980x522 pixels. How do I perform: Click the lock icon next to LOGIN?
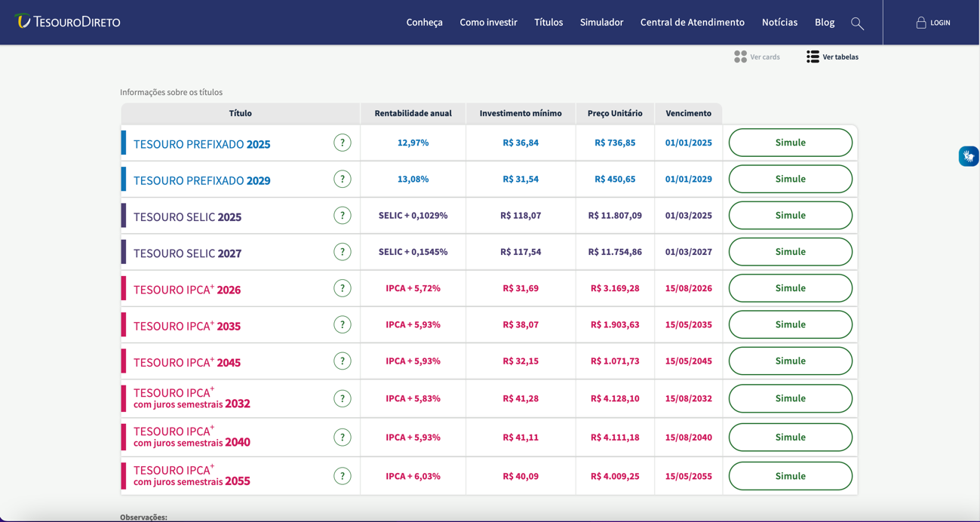(921, 23)
